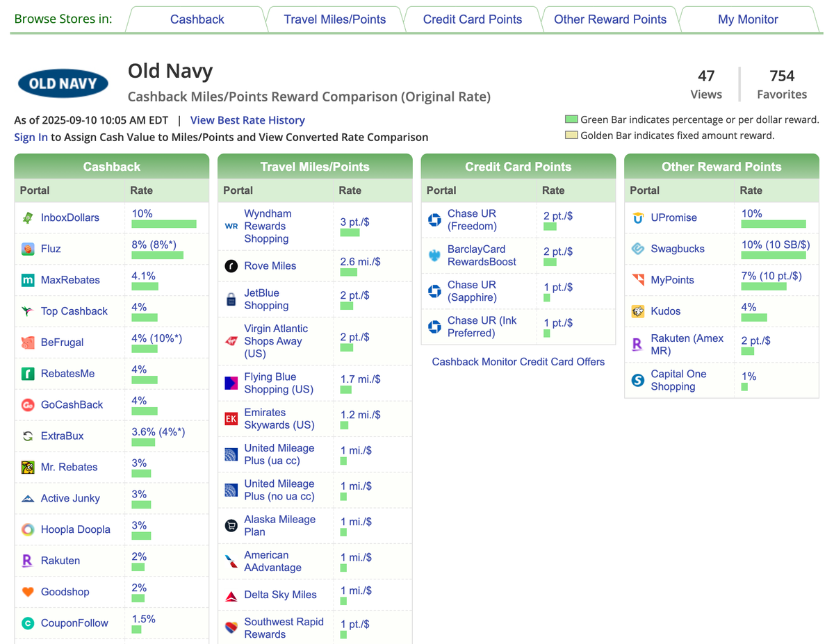Viewport: 834px width, 644px height.
Task: Open the Travel Miles/Points tab
Action: click(x=334, y=19)
